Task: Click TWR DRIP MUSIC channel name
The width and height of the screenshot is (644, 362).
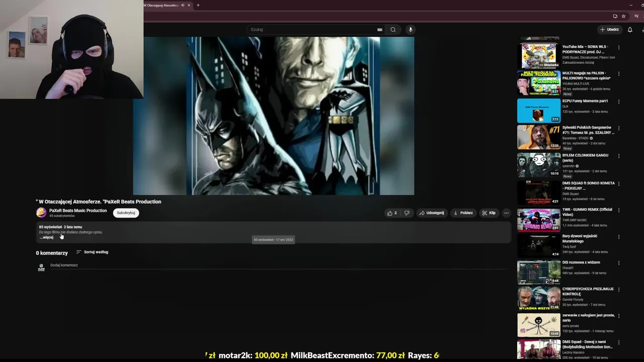Action: pos(575,220)
